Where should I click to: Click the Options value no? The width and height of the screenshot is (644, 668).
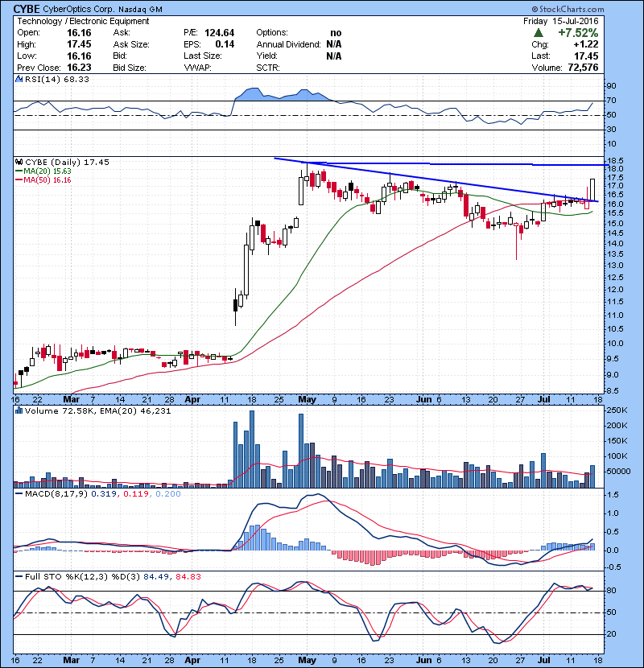[336, 33]
